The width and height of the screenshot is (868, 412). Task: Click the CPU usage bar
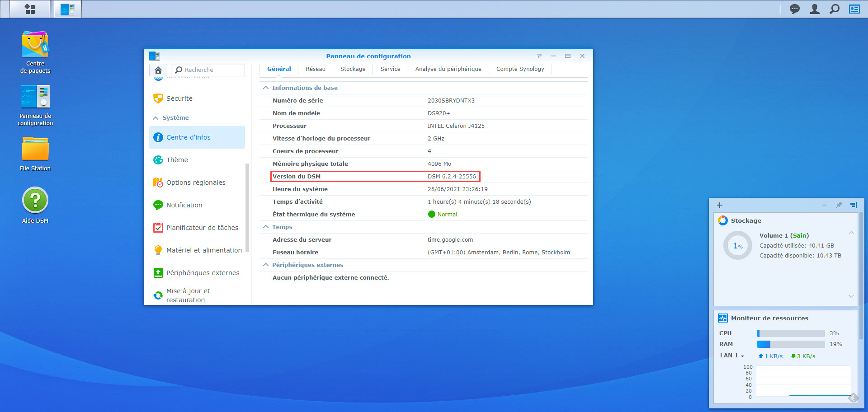[x=791, y=333]
